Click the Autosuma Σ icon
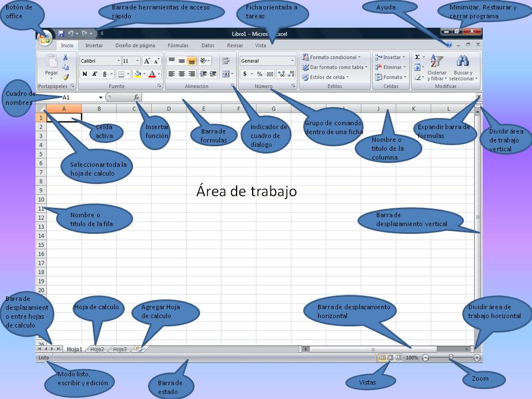 pos(417,56)
